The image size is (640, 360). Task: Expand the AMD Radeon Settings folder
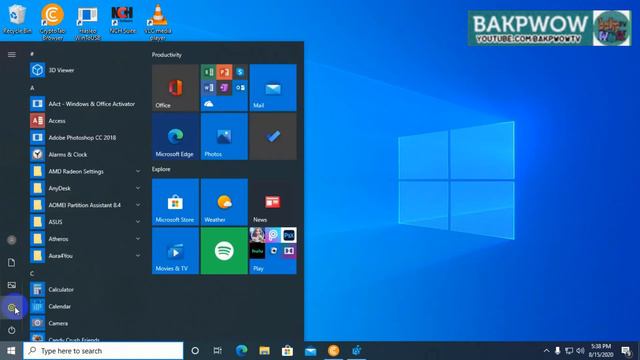click(86, 171)
